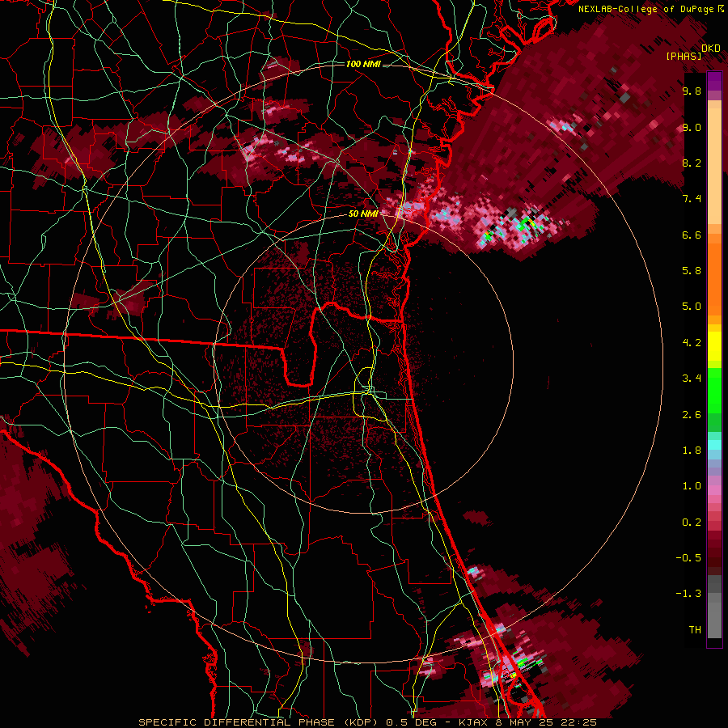Pick the gray band of the color scale
The height and width of the screenshot is (728, 728).
[x=714, y=607]
